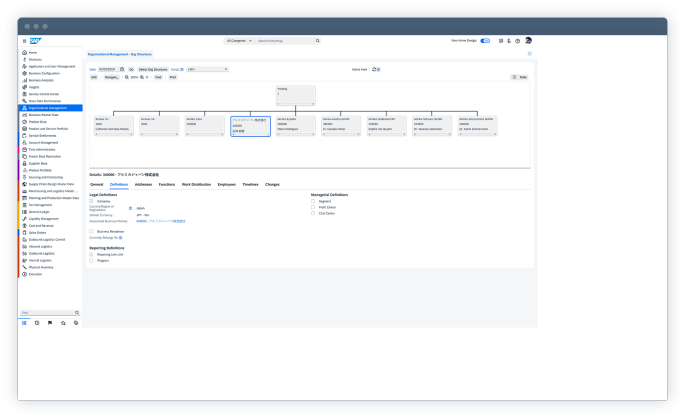Toggle the Reporting Line Unit checkbox
The image size is (685, 418).
click(x=91, y=254)
